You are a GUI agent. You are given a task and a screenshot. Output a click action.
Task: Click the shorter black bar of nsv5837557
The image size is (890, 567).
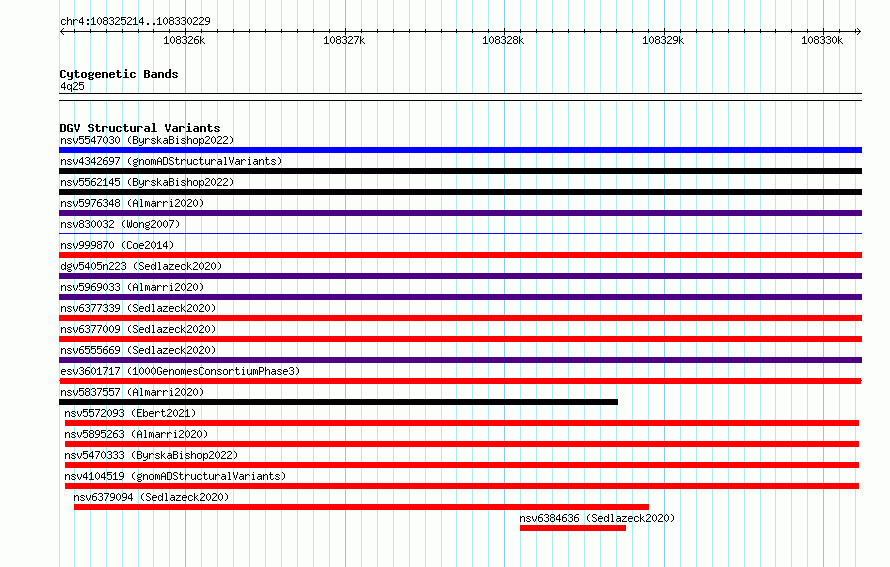click(338, 402)
